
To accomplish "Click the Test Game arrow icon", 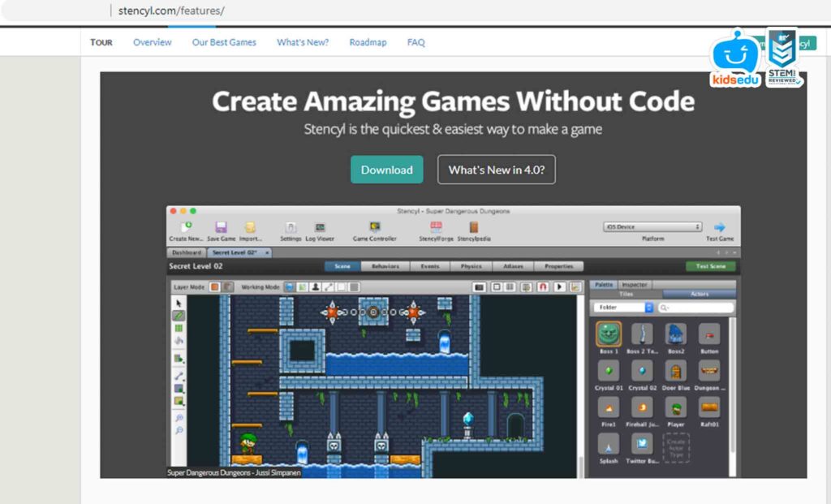I will (719, 228).
